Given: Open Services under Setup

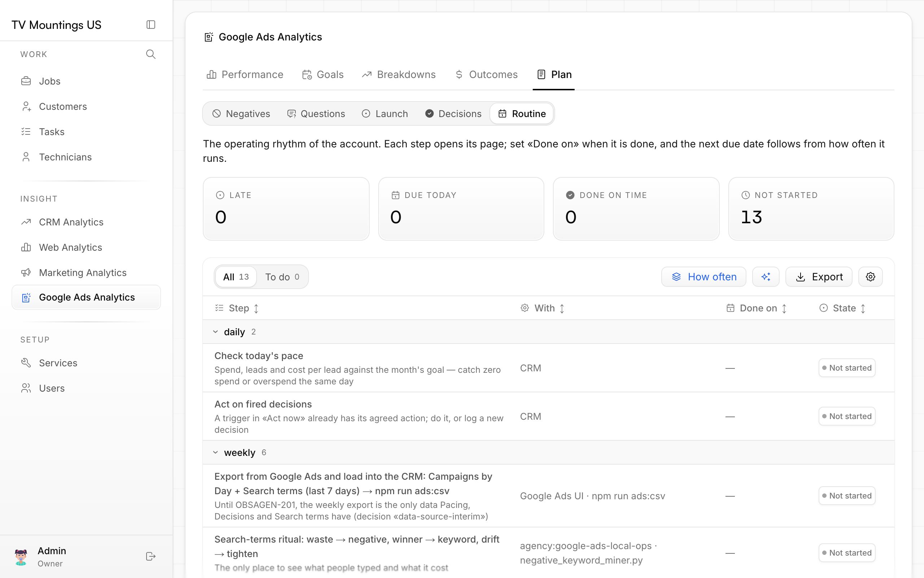Looking at the screenshot, I should coord(86,363).
